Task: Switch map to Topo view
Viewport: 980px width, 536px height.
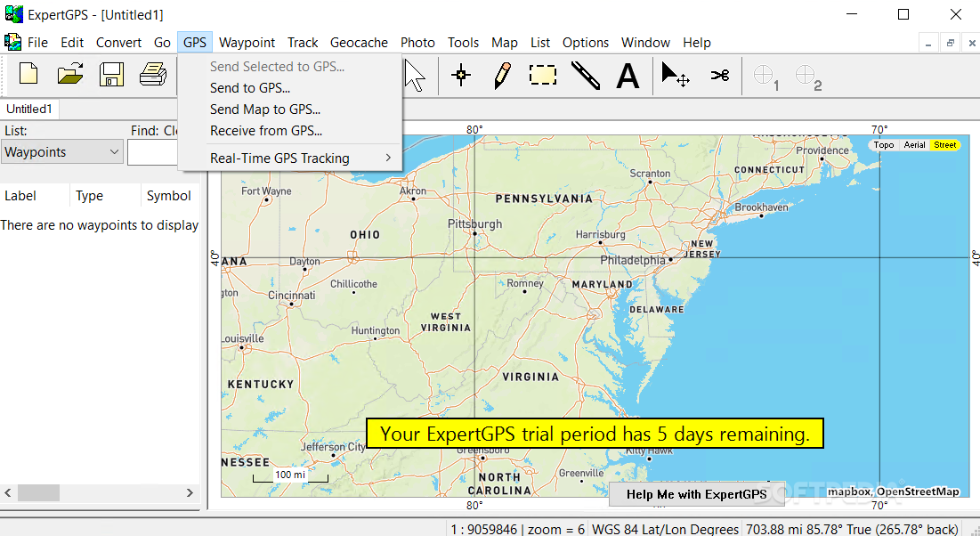Action: point(883,145)
